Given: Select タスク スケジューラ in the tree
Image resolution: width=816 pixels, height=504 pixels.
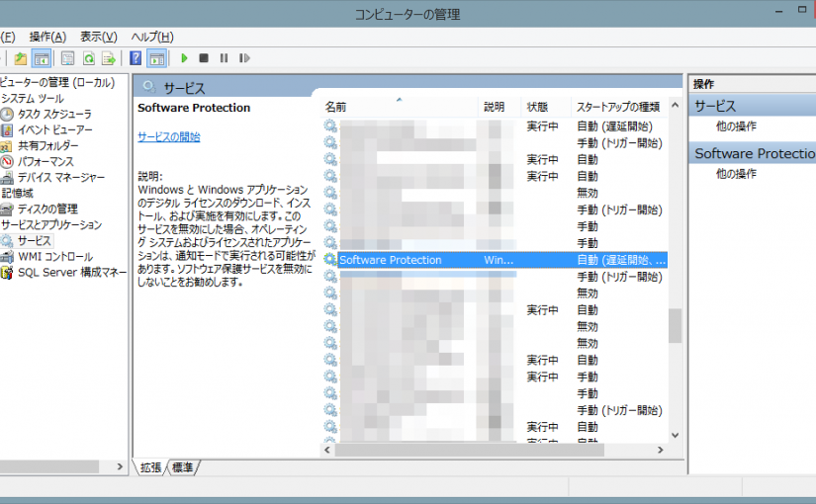Looking at the screenshot, I should point(53,114).
